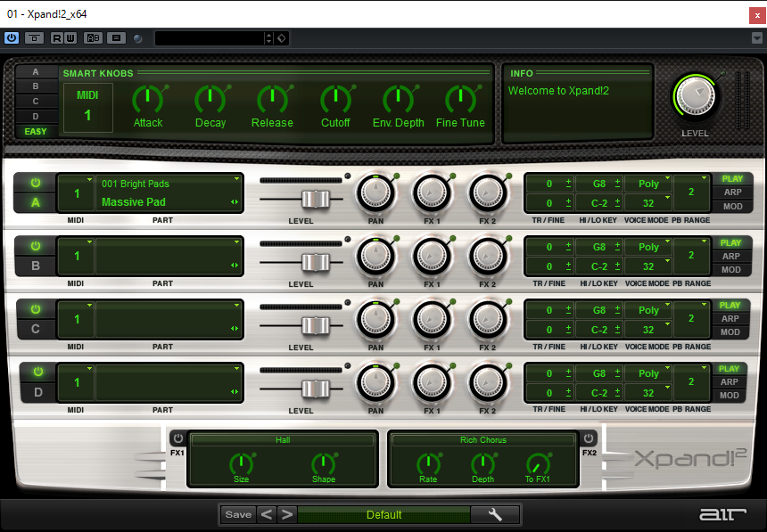Click the wrench settings icon

pyautogui.click(x=495, y=514)
